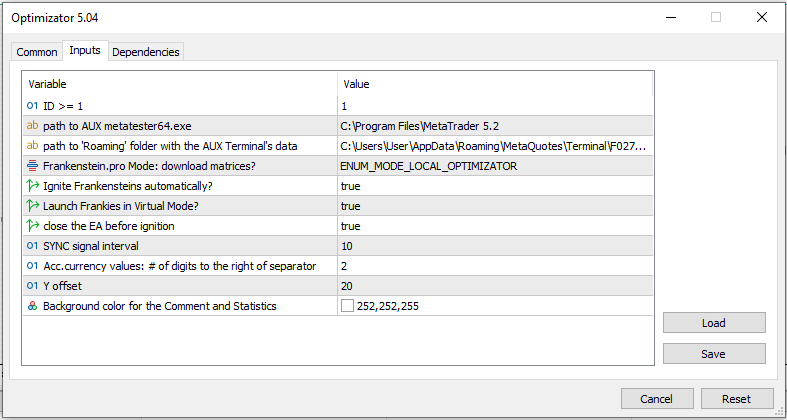The height and width of the screenshot is (420, 787).
Task: Switch to the Common tab
Action: [37, 52]
